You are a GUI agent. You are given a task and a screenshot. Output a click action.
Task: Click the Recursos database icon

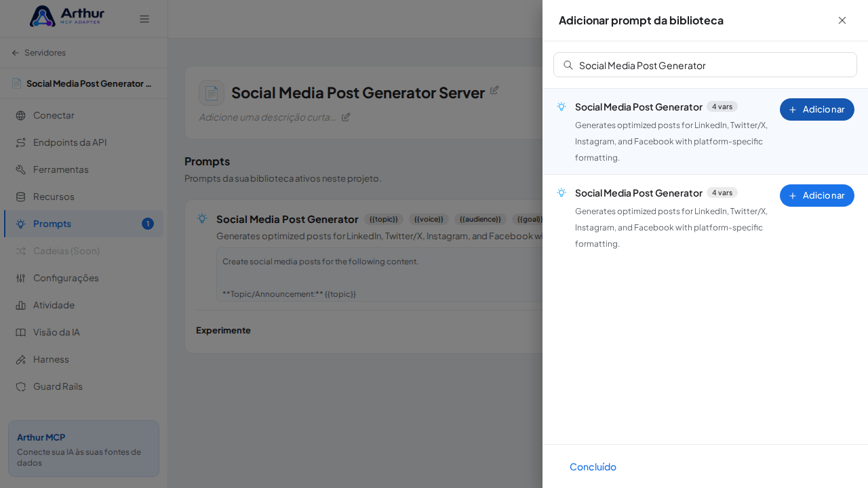20,197
